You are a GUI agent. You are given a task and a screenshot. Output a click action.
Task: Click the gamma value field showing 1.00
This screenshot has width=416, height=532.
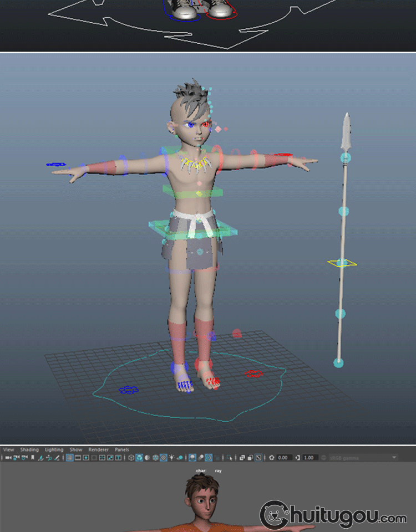pos(309,458)
